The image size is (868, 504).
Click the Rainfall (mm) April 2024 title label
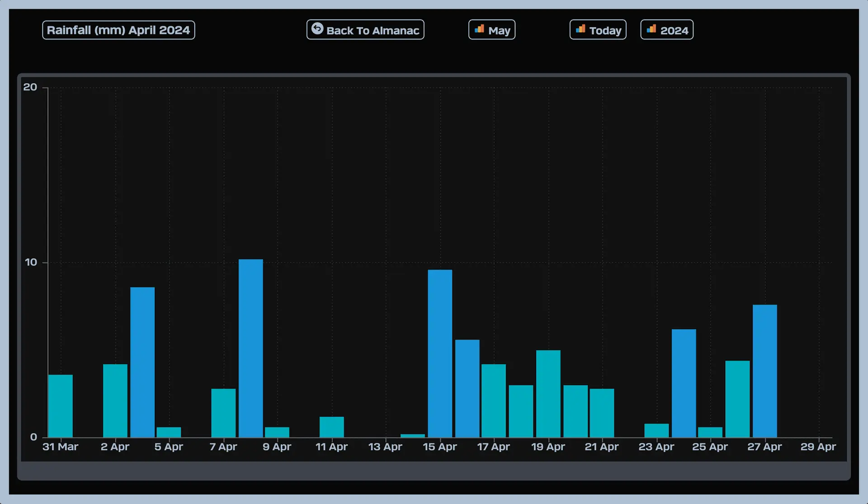[x=118, y=30]
